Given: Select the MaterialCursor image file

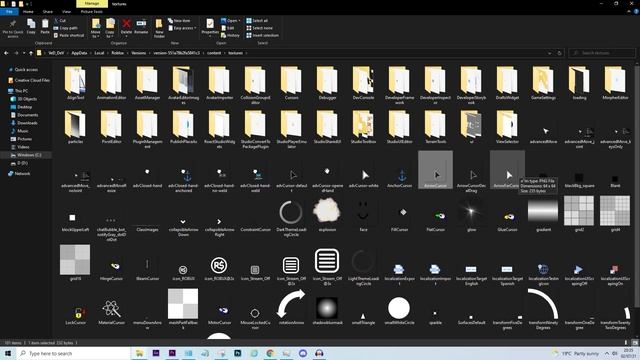Looking at the screenshot, I should pyautogui.click(x=111, y=311).
